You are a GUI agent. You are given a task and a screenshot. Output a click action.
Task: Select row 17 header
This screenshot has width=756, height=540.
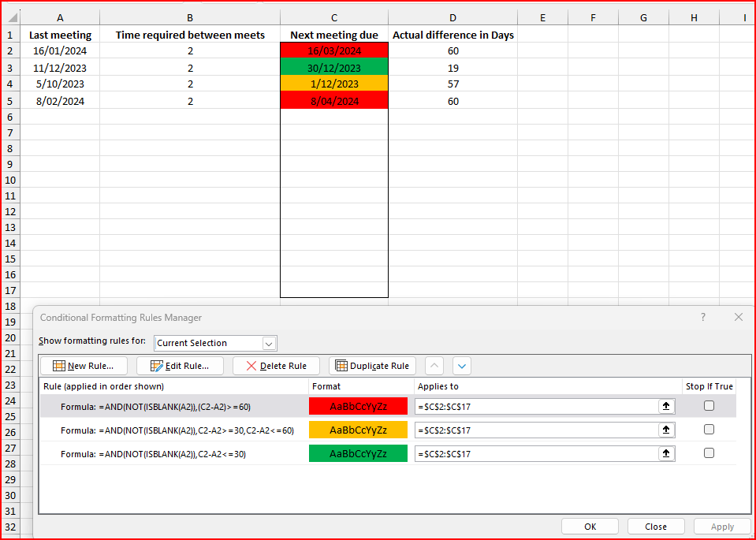10,290
